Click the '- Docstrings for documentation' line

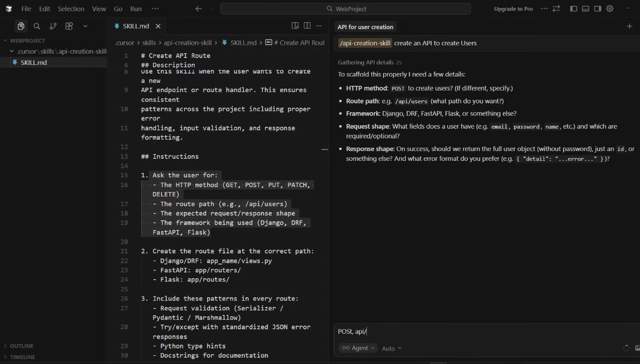click(210, 356)
